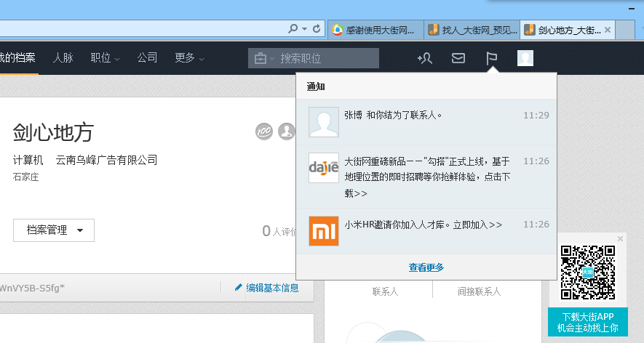Click 张博's avatar in notifications
Screen dimensions: 644x343
[x=324, y=122]
